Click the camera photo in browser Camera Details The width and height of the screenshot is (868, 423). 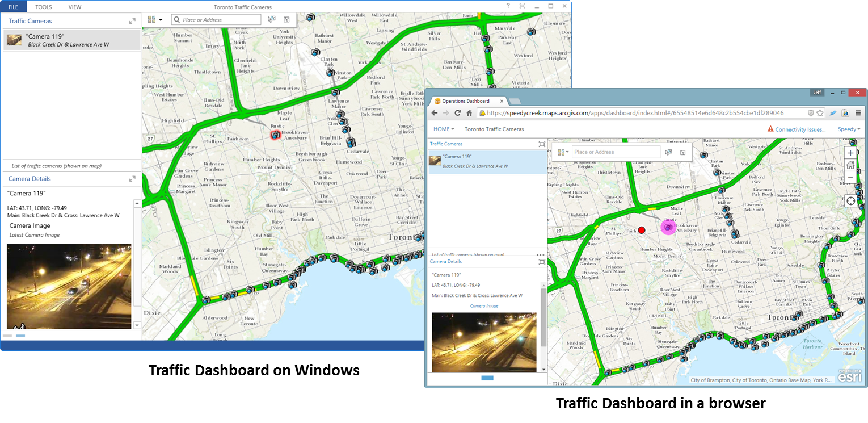[484, 342]
